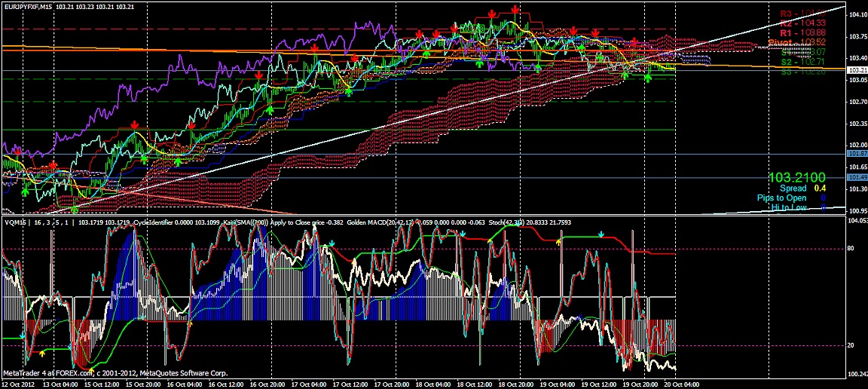Select the VQM15 indicator label
Screen dimensions: 868x389
[x=14, y=224]
